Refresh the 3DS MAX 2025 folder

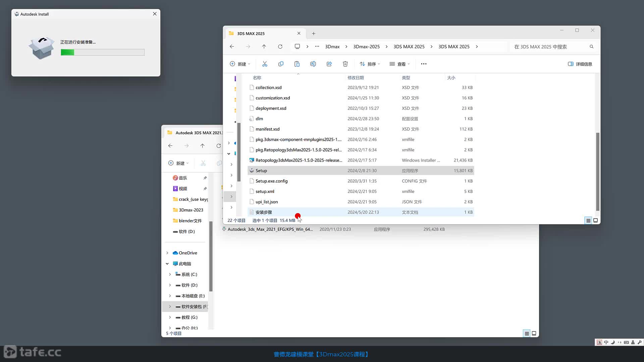click(x=280, y=47)
